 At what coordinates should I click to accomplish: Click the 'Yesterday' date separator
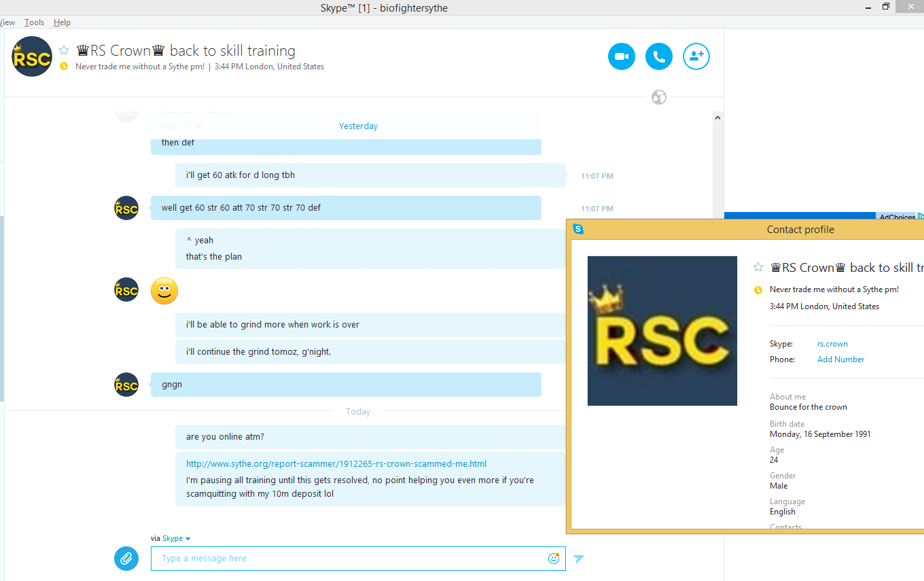(x=359, y=126)
